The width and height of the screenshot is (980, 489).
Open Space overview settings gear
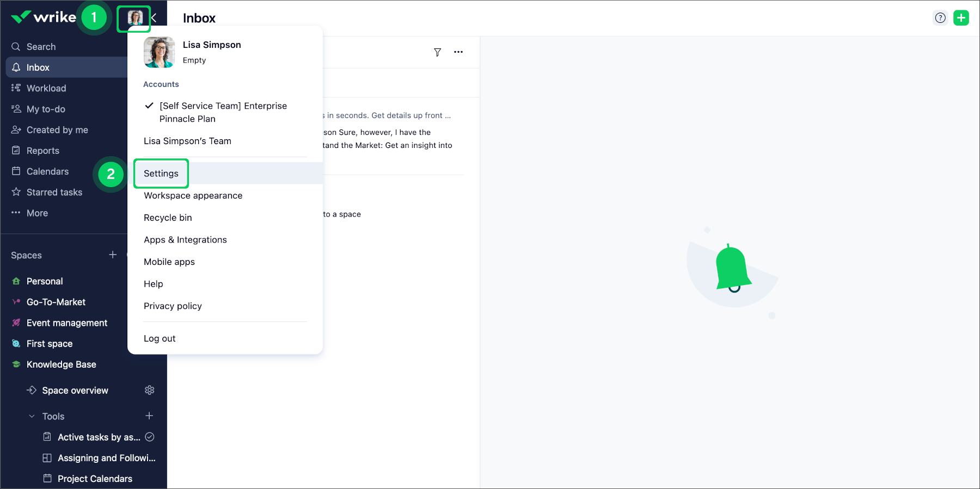[x=150, y=390]
